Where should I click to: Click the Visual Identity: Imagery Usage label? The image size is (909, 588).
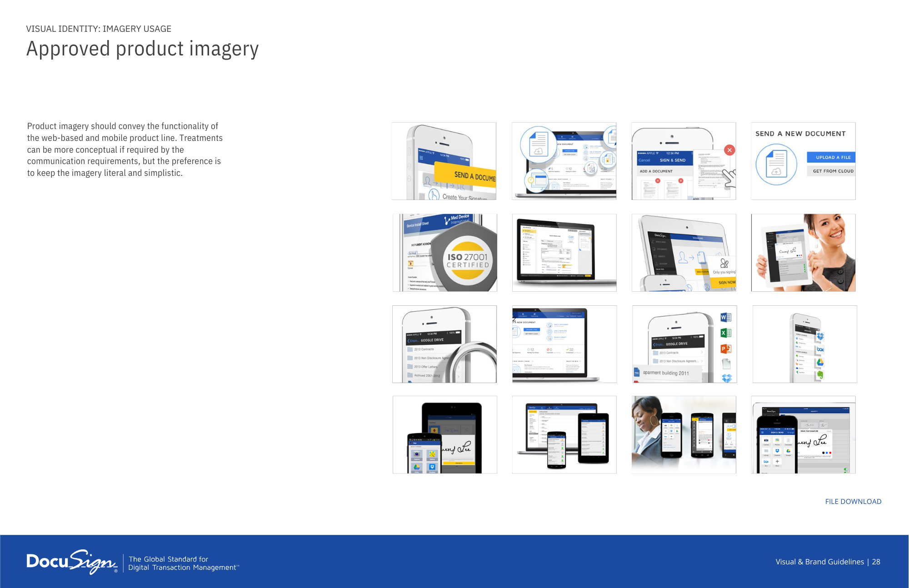(99, 29)
